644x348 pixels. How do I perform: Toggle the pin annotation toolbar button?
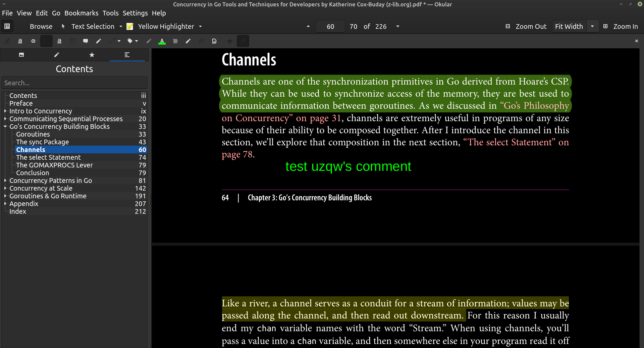coord(243,41)
